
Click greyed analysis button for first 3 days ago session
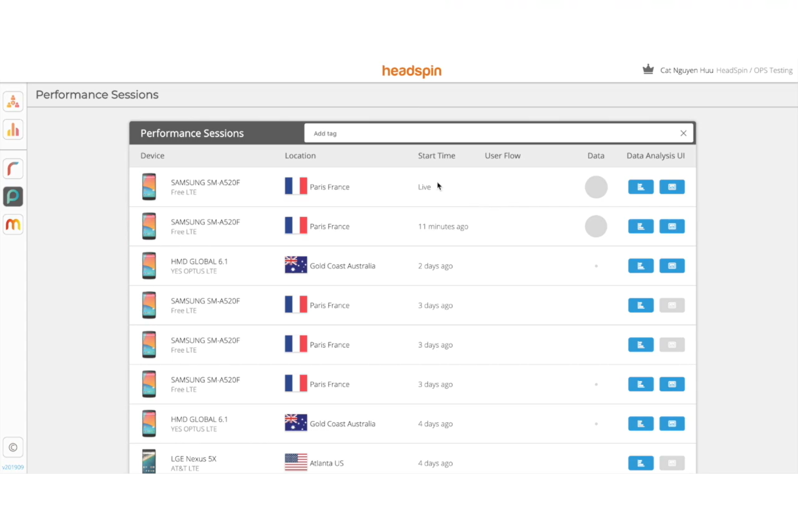click(672, 305)
